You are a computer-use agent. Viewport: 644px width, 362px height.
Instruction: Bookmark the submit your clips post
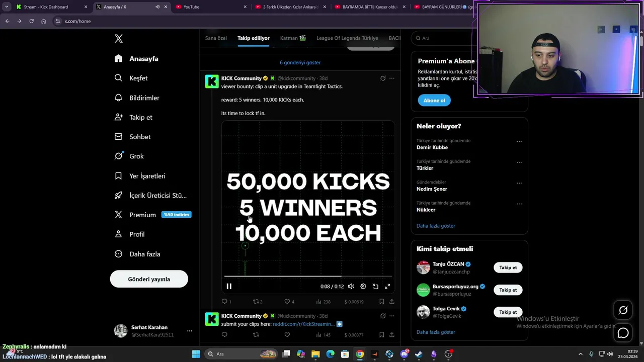click(381, 335)
